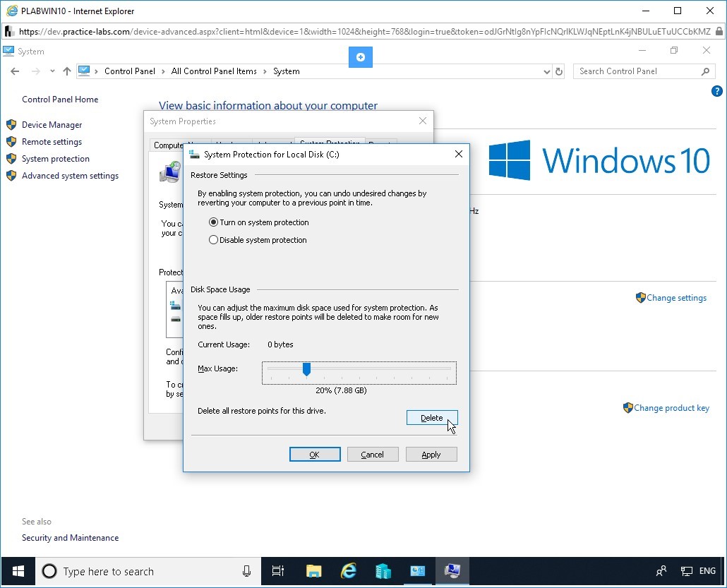This screenshot has width=727, height=588.
Task: Click the Cortana search box
Action: tap(148, 571)
